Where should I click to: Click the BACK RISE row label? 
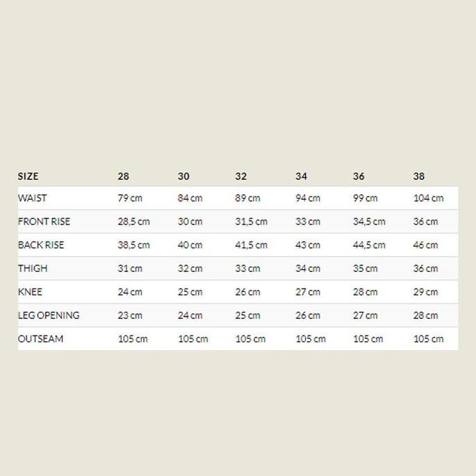(x=42, y=245)
